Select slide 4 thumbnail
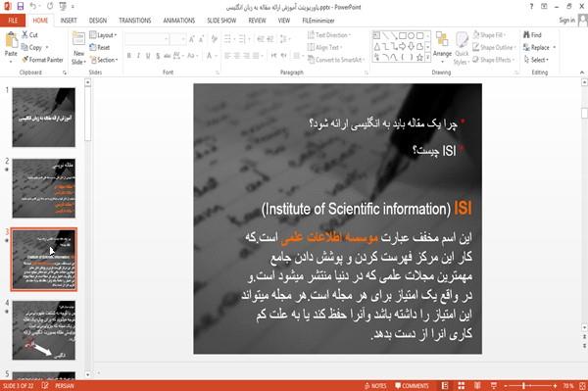This screenshot has width=588, height=391. [44, 330]
